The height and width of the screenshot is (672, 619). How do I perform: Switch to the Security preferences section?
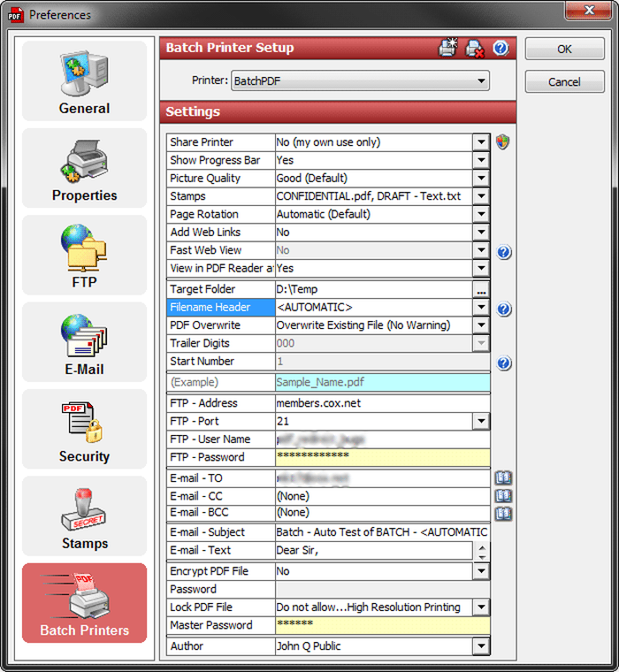[x=84, y=429]
